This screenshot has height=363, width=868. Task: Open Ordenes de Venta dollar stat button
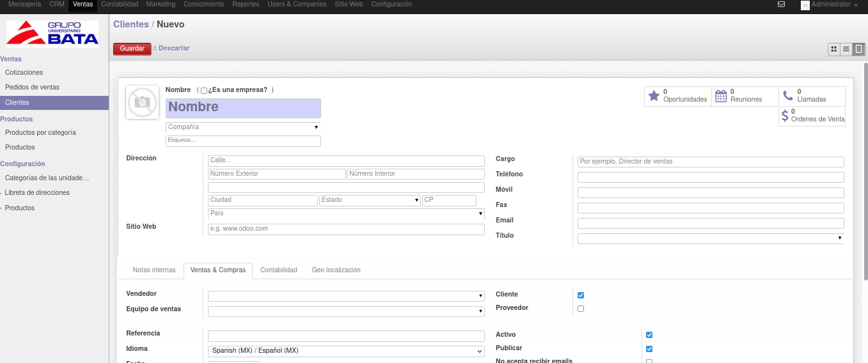pyautogui.click(x=812, y=116)
